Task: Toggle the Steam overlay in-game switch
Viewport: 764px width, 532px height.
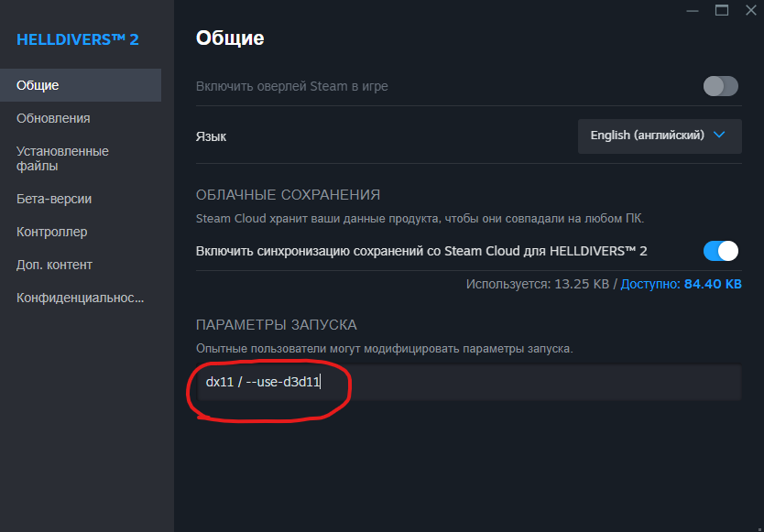Action: (720, 86)
